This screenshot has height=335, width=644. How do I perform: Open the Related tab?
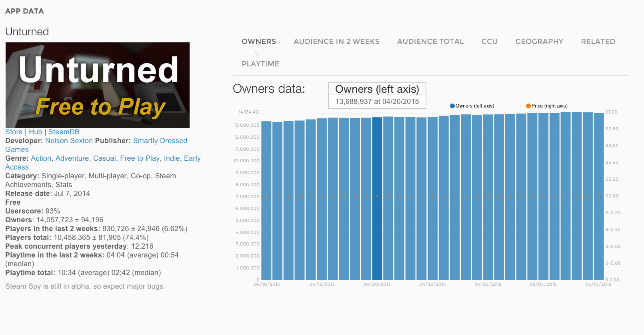tap(598, 42)
